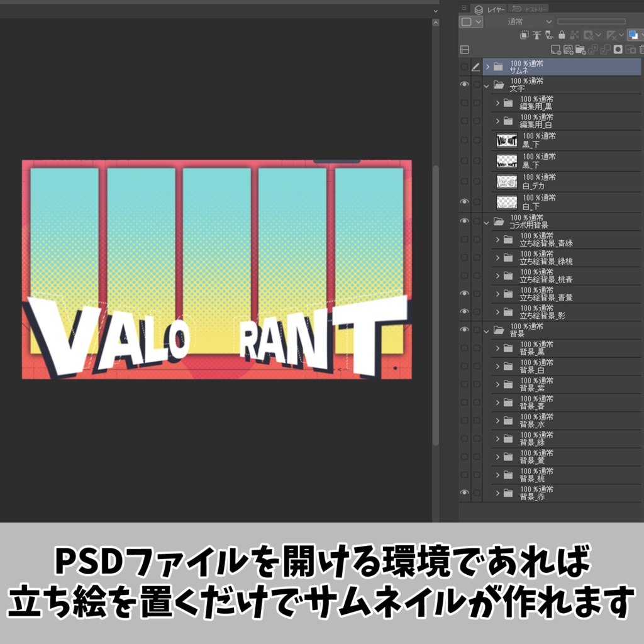Viewport: 644px width, 644px height.
Task: Merge the layer with the layer below
Action: [x=605, y=49]
